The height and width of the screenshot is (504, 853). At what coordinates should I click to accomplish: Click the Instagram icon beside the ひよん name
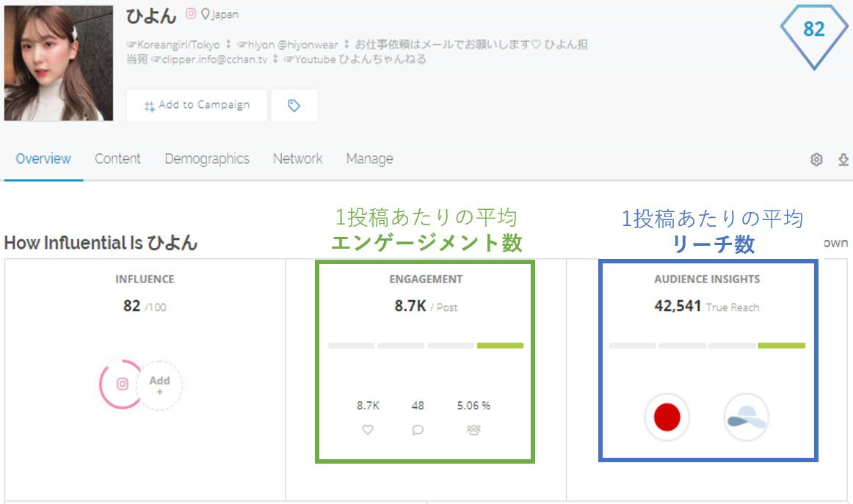pyautogui.click(x=190, y=14)
